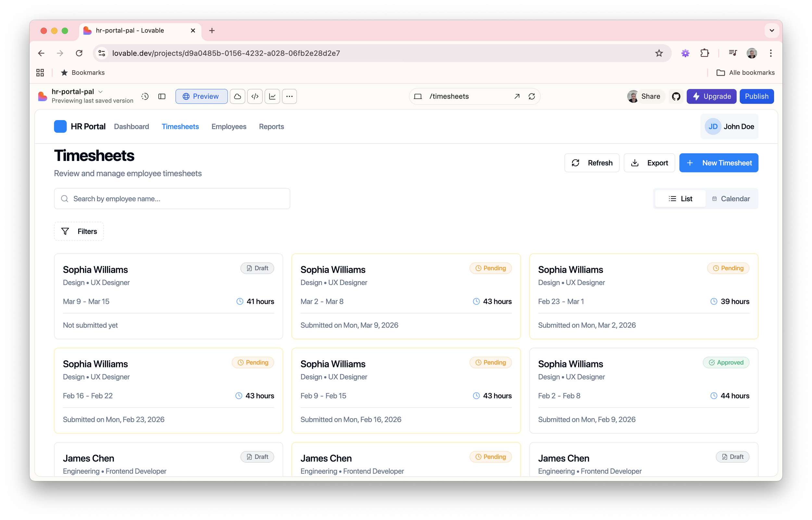Open the John Doe user menu

coord(729,126)
